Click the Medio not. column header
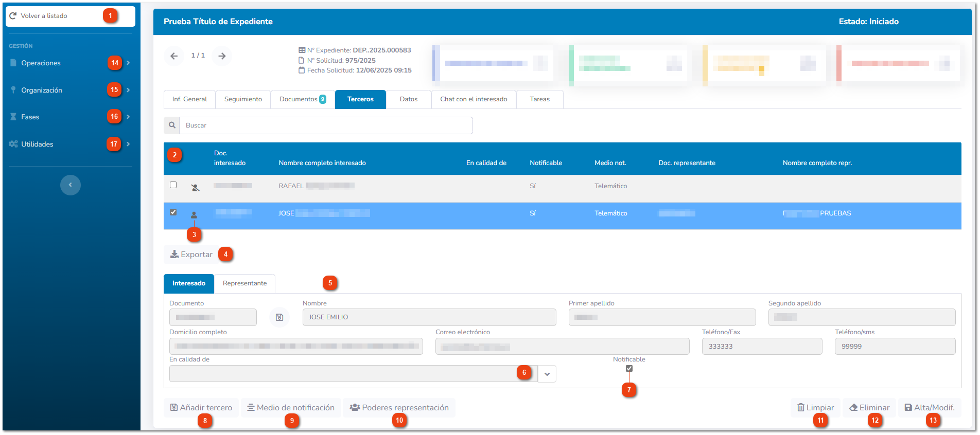 point(610,163)
